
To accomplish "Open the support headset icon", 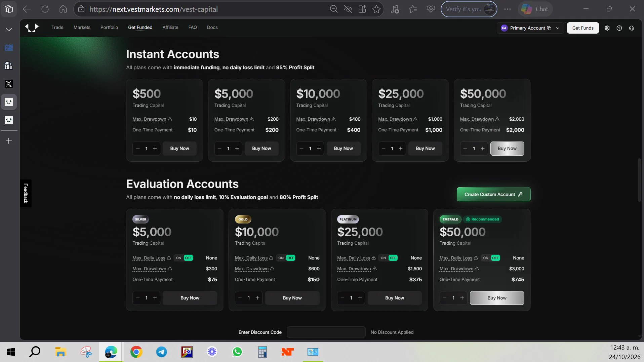I will (x=631, y=28).
